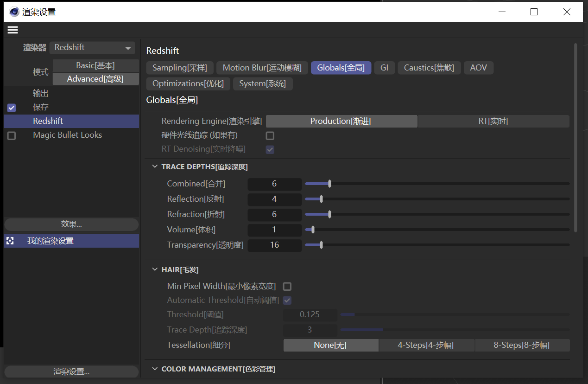The height and width of the screenshot is (384, 588).
Task: Uncheck the 保存 checkbox
Action: 12,108
